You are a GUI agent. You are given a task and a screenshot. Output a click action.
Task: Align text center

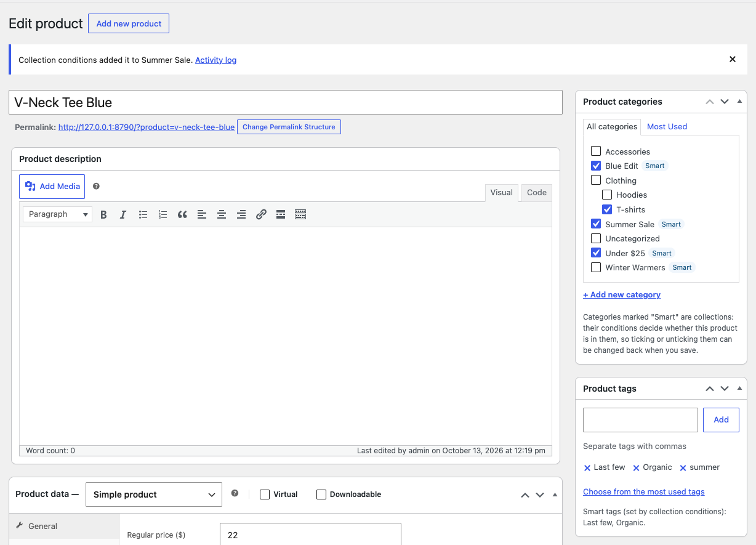pyautogui.click(x=222, y=214)
